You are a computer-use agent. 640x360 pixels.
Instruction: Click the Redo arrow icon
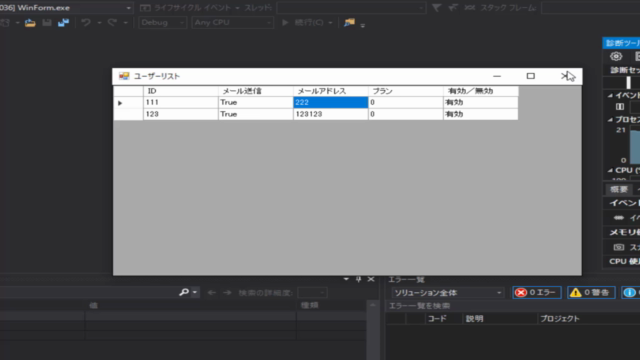coord(112,23)
